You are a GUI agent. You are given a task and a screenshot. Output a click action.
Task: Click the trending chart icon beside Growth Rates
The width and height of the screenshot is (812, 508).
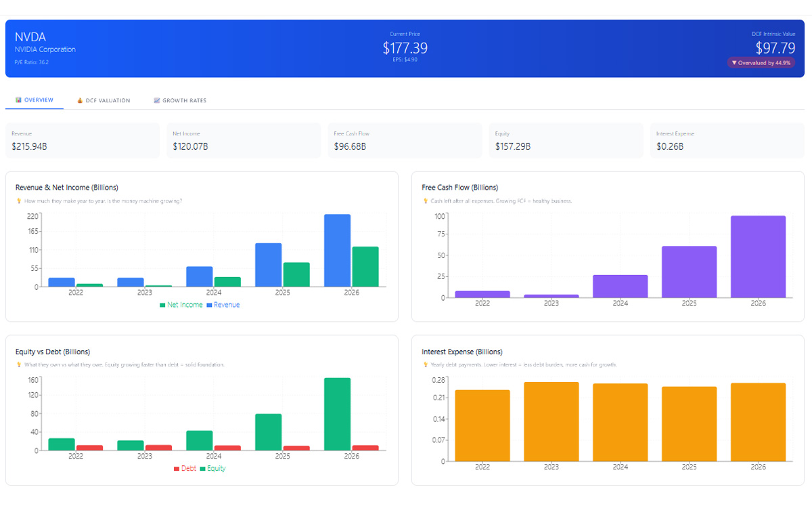tap(156, 100)
